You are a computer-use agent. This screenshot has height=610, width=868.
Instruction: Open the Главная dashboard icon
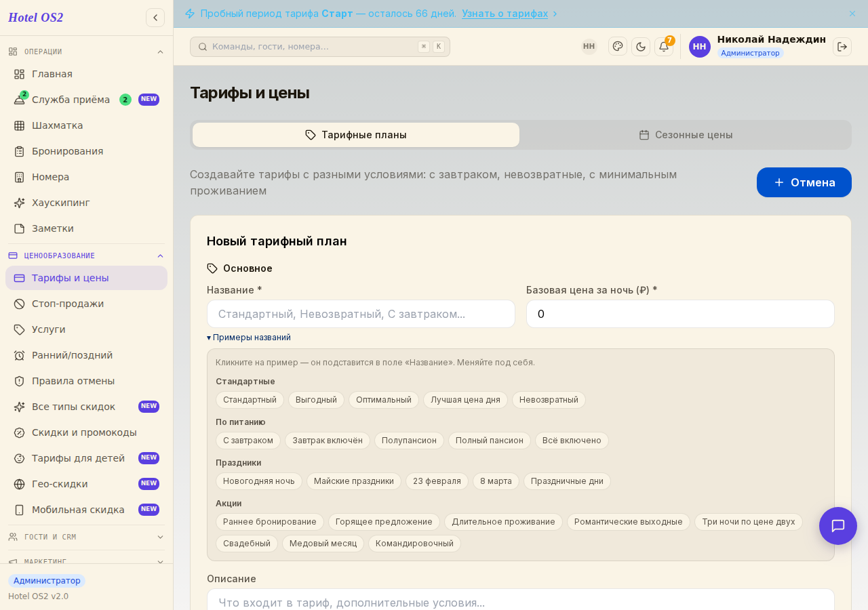pyautogui.click(x=19, y=74)
